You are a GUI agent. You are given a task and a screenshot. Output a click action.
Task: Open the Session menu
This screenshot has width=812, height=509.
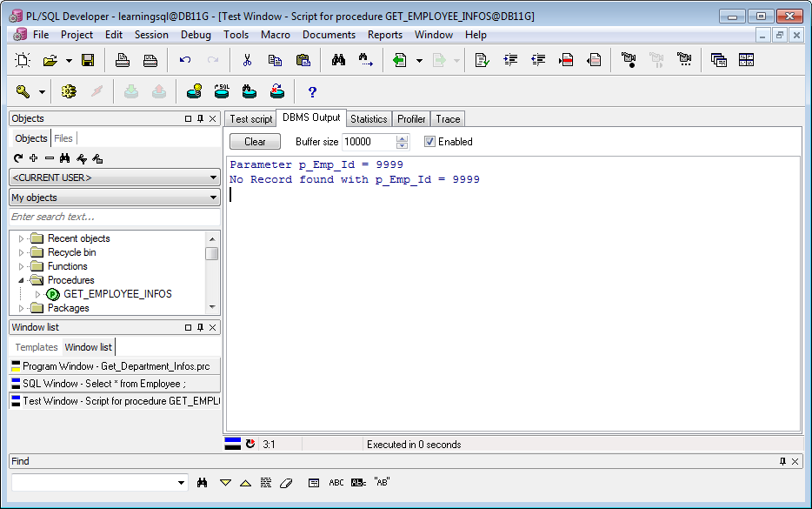(151, 35)
